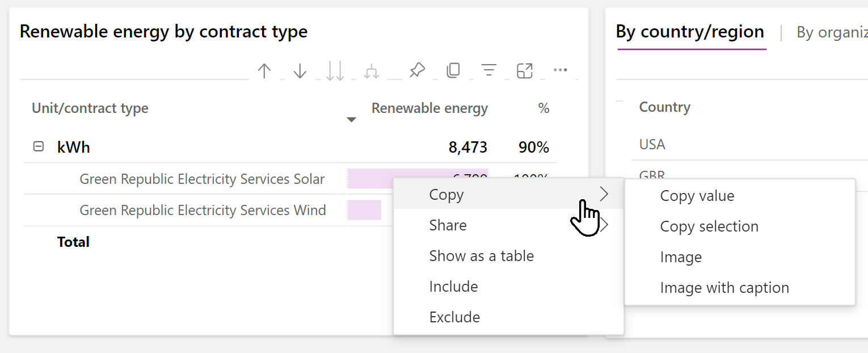Collapse the kWh group row
This screenshot has width=868, height=353.
pos(38,146)
